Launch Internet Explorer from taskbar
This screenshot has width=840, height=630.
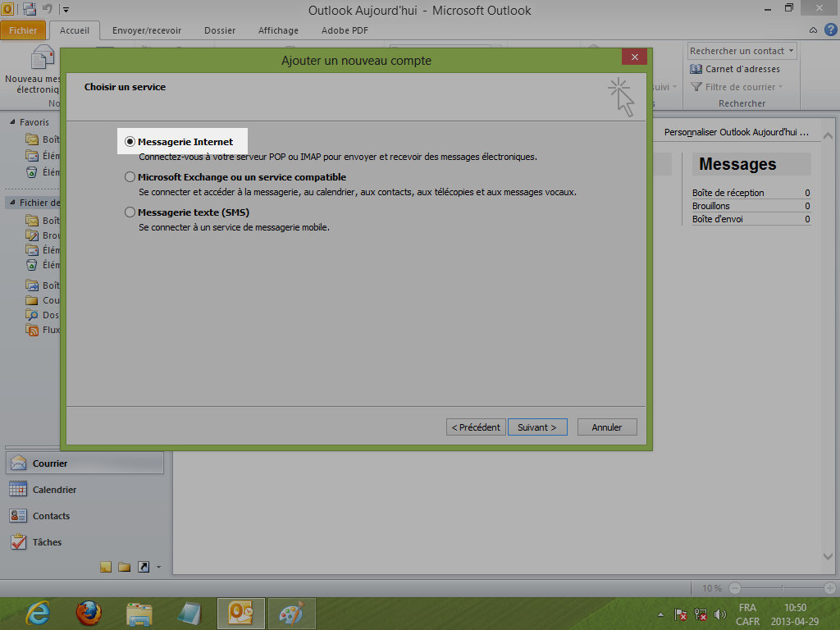pos(38,614)
